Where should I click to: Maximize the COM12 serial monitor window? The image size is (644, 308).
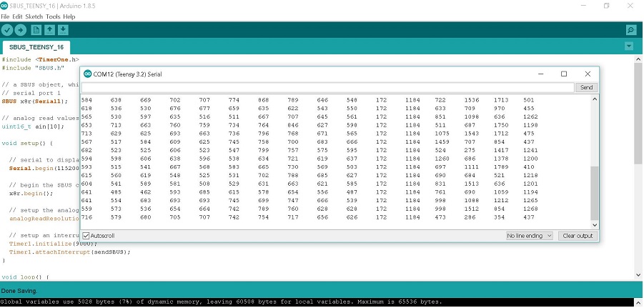pyautogui.click(x=563, y=74)
